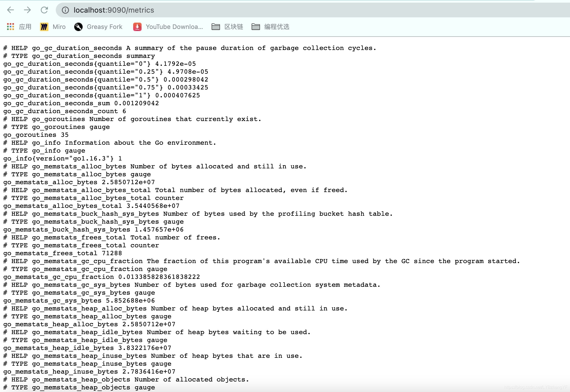Click the HELP go_gc_duration_seconds line

(x=190, y=48)
